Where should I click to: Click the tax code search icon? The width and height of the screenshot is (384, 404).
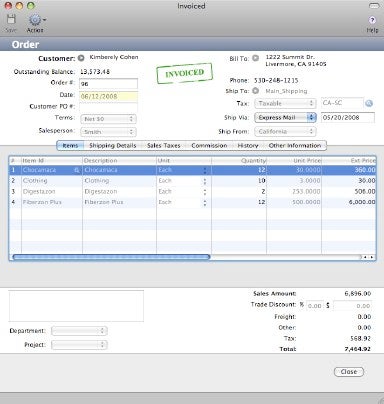(369, 103)
